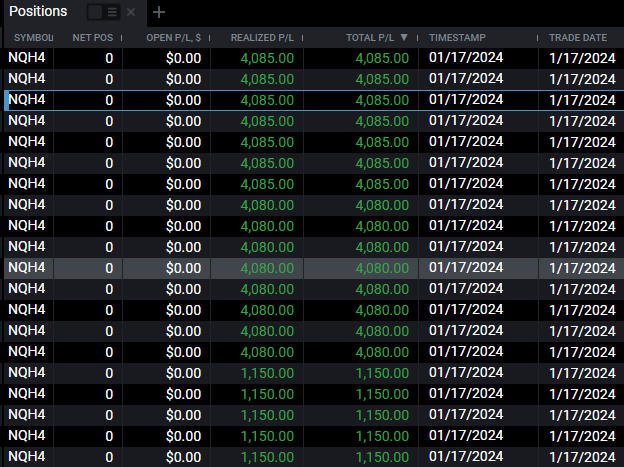The height and width of the screenshot is (467, 624).
Task: Click the TOTAL P/L column header text
Action: click(x=370, y=38)
